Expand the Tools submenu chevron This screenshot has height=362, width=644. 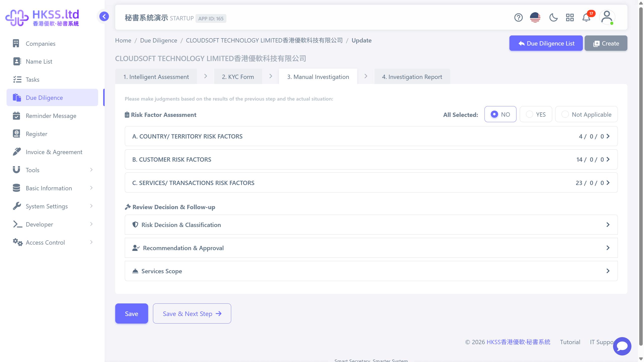91,170
